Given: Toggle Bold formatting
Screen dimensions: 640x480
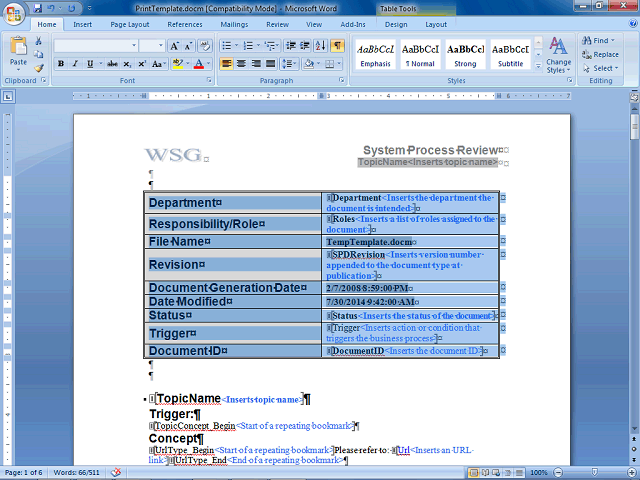Looking at the screenshot, I should 61,64.
